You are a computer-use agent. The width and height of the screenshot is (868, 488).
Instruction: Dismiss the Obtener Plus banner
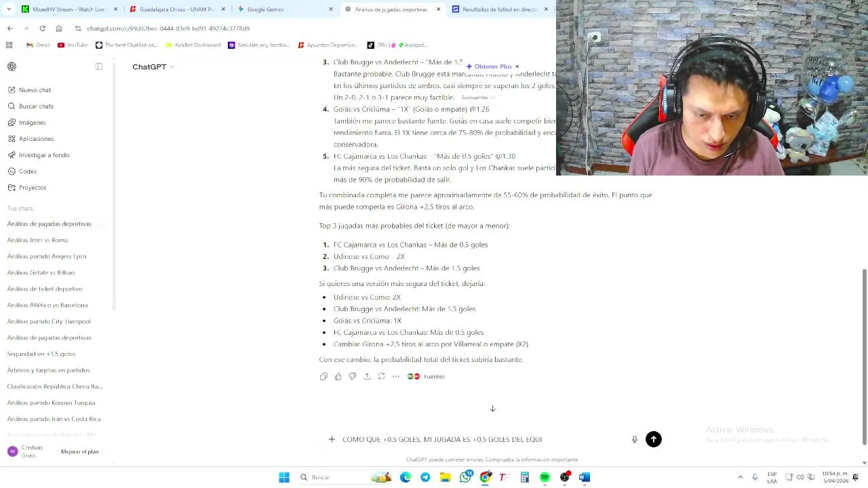tap(517, 66)
